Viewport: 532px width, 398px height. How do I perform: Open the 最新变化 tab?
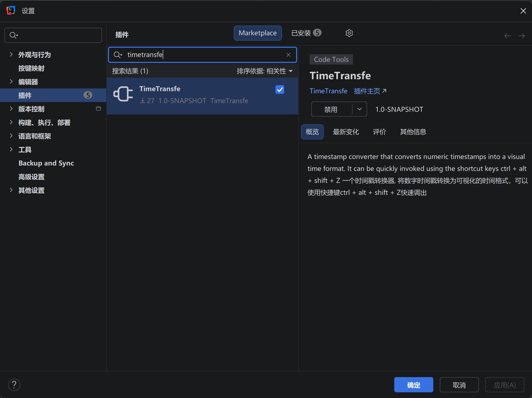[x=346, y=132]
